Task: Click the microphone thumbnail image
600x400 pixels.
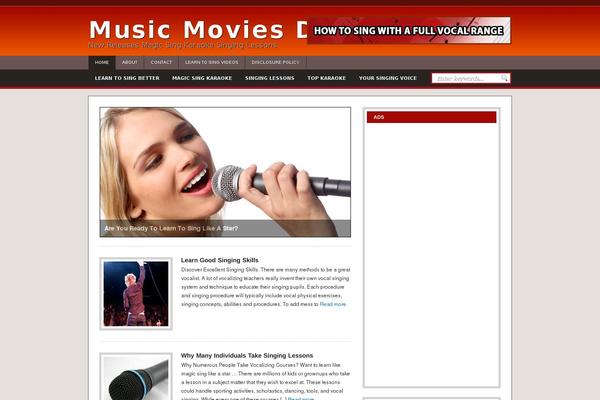Action: (x=136, y=377)
